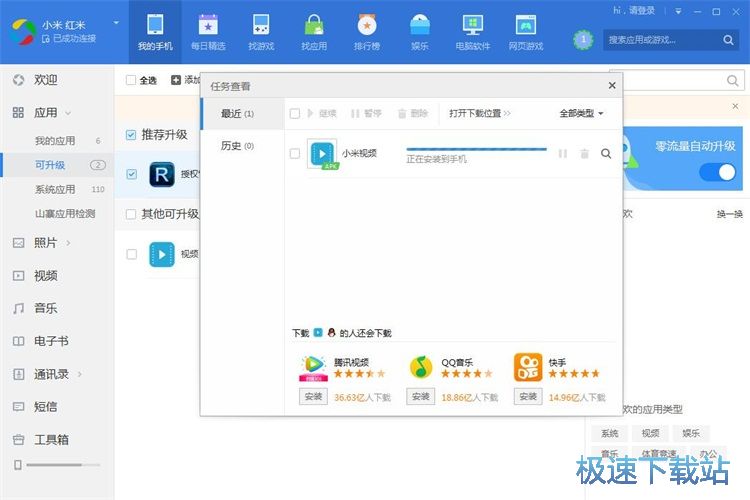Viewport: 750px width, 500px height.
Task: Close the 任务查看 dialog
Action: [612, 85]
